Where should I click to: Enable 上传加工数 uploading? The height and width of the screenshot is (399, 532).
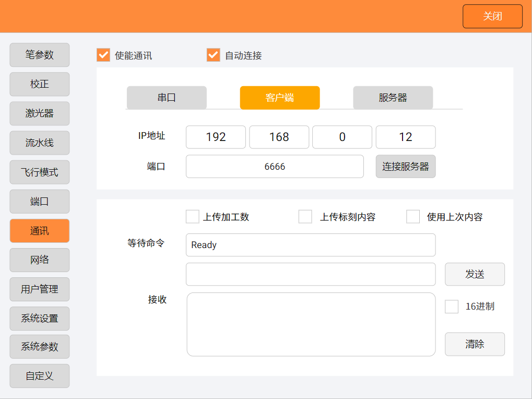pyautogui.click(x=192, y=216)
